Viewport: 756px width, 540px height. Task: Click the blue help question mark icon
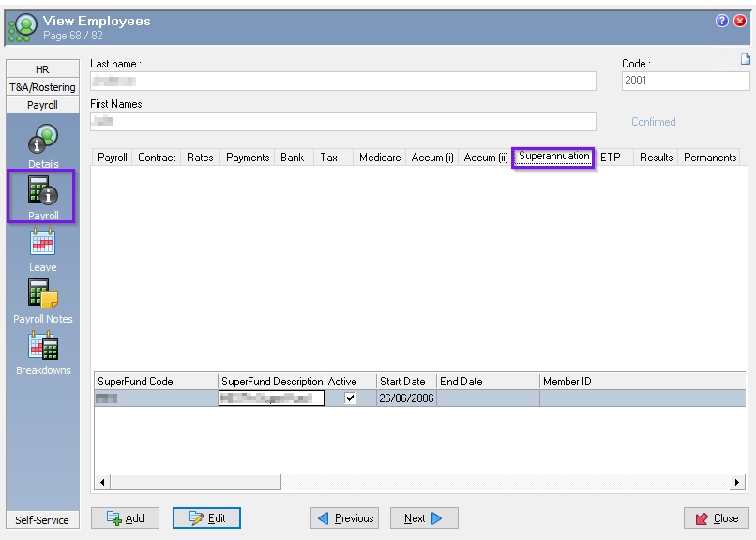tap(722, 21)
